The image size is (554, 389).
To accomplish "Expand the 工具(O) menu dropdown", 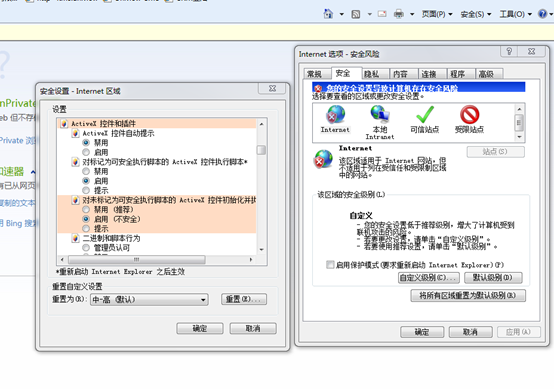I will (x=515, y=14).
